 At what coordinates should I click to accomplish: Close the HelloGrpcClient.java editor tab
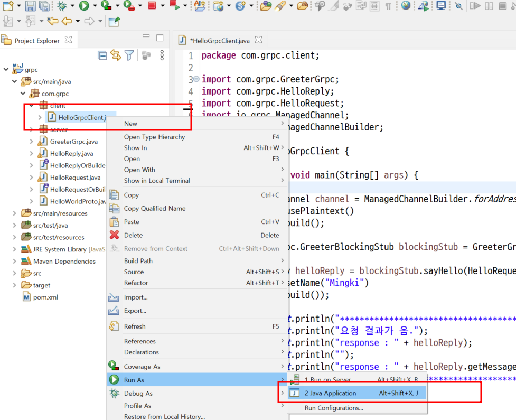pos(259,40)
